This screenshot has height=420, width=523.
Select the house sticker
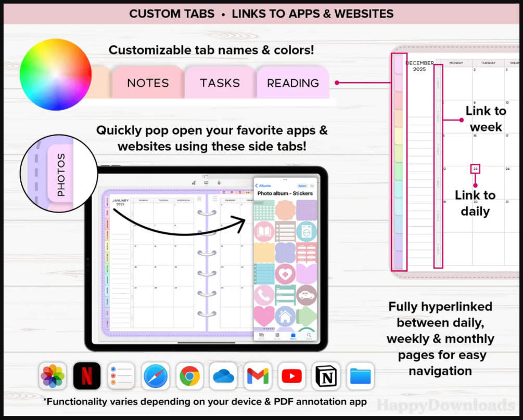click(285, 317)
